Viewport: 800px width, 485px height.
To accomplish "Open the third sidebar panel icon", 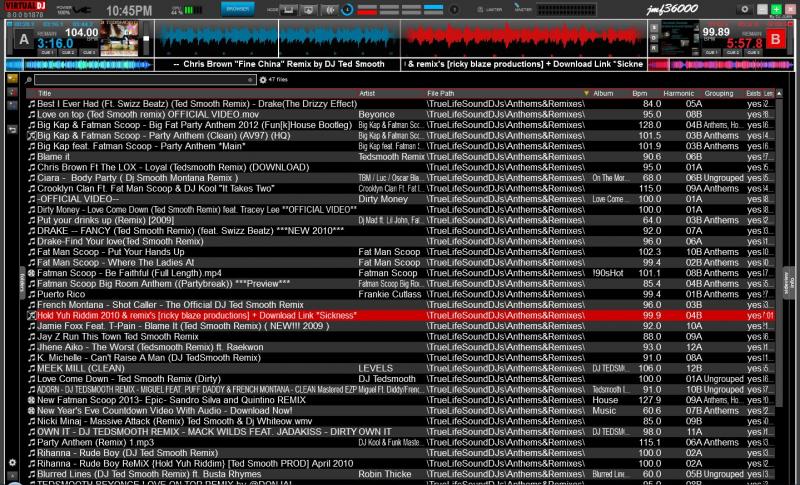I will [12, 106].
